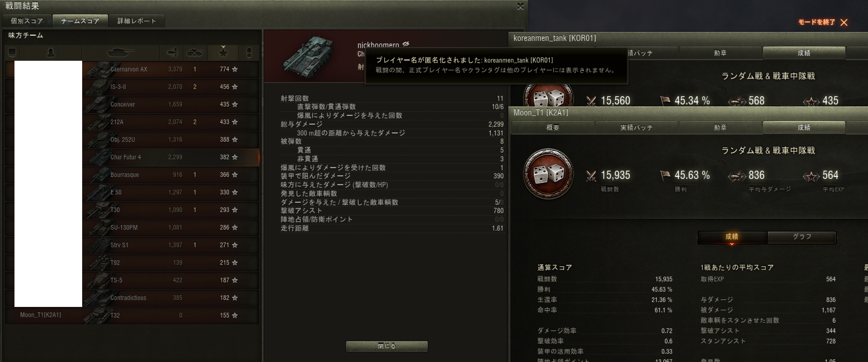
Task: Click the 閉じる button
Action: (387, 346)
